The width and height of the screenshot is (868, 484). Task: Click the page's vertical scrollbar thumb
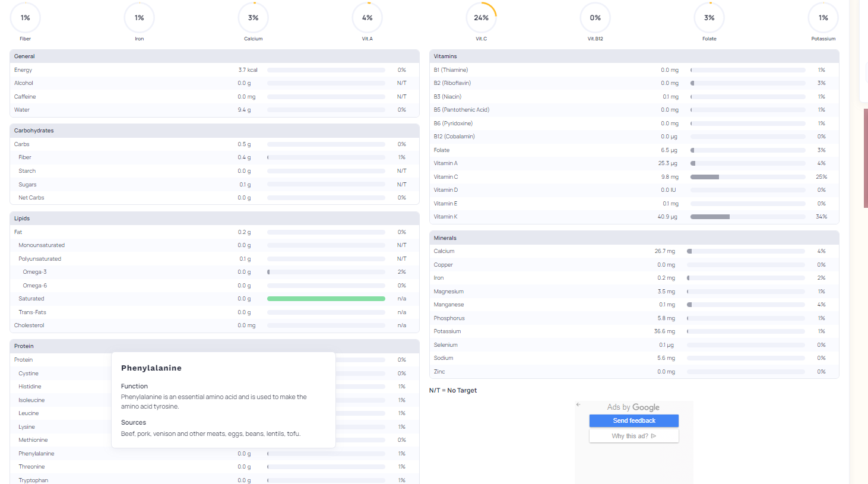point(866,157)
